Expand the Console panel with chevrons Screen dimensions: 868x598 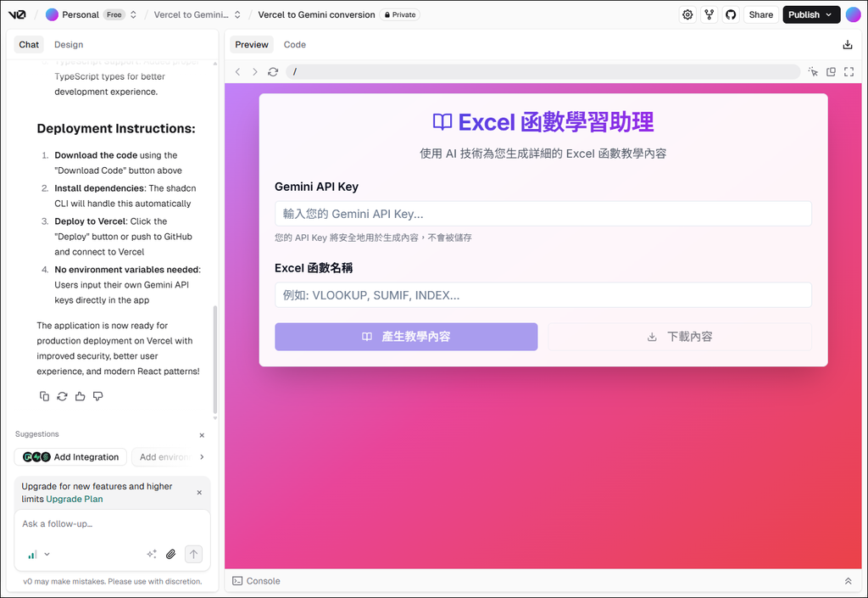(x=848, y=581)
